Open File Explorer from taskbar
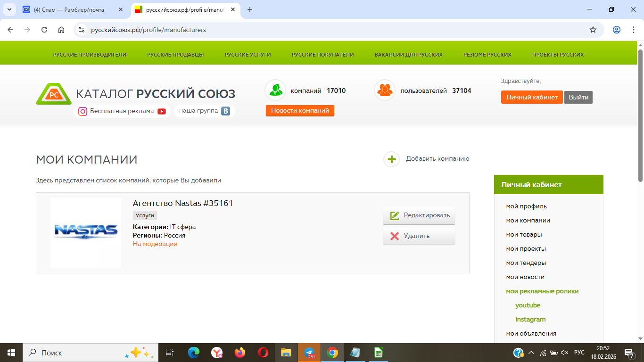The width and height of the screenshot is (644, 362). [286, 353]
